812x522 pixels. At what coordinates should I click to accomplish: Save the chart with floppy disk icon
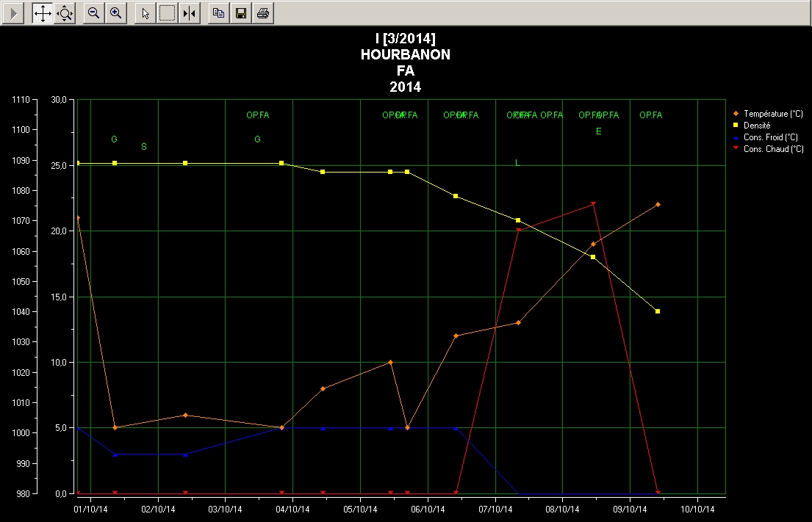(x=240, y=12)
